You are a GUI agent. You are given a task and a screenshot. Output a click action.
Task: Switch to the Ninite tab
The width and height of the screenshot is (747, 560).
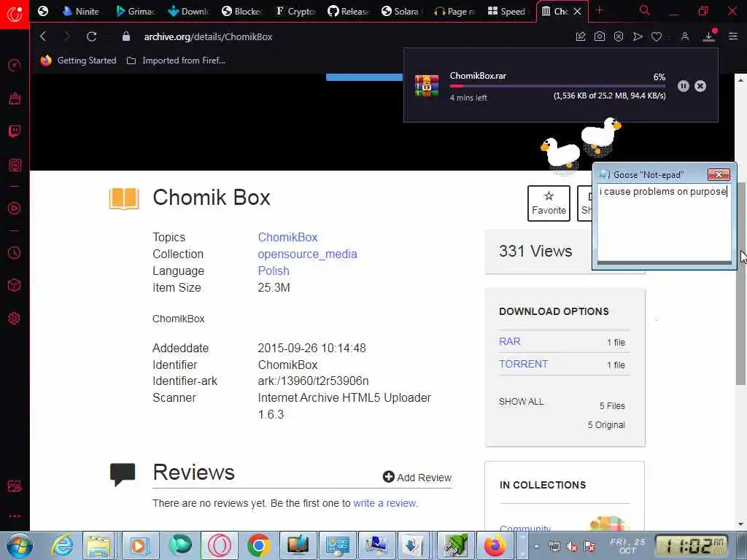click(81, 11)
